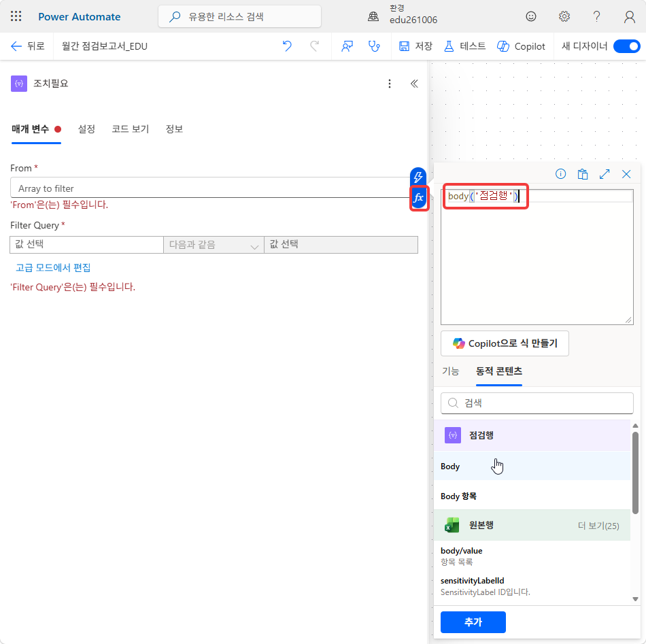
Task: Click the lightning dynamic content icon
Action: pos(418,177)
